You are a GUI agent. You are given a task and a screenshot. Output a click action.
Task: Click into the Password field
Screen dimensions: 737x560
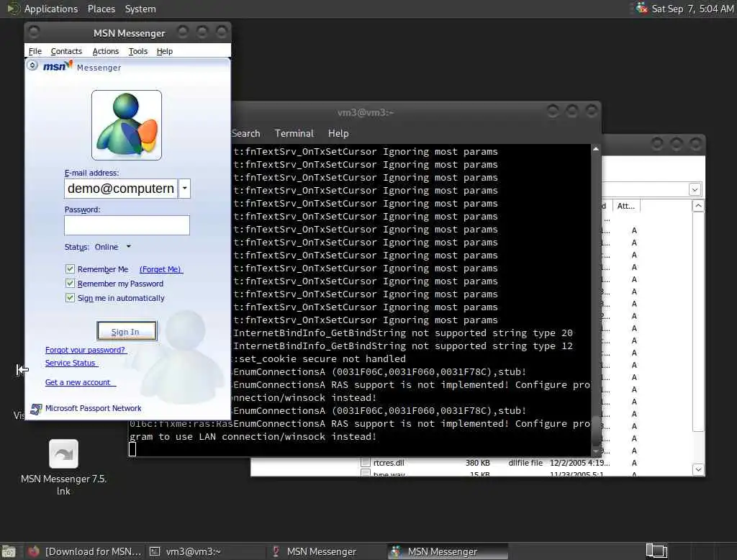(127, 225)
